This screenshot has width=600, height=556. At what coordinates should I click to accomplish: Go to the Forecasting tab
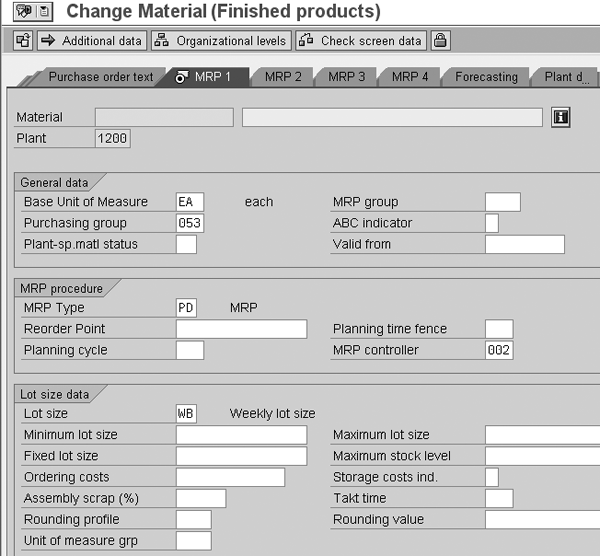click(486, 77)
